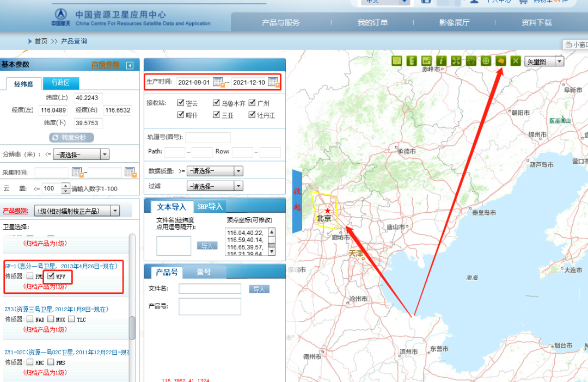
Task: Open the 影像展厅 menu
Action: (x=454, y=22)
